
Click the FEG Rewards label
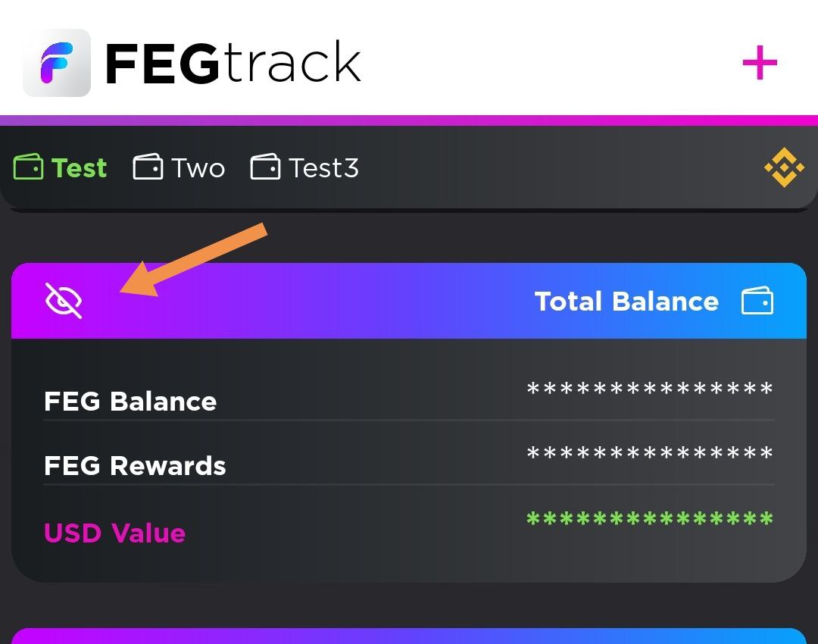point(135,465)
